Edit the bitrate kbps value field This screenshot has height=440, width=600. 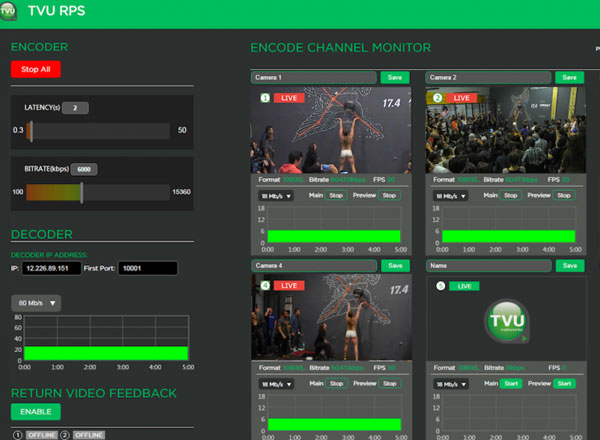click(84, 169)
